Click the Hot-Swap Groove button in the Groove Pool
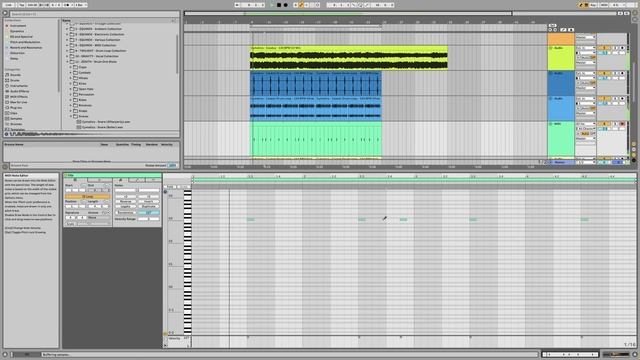This screenshot has height=360, width=640. point(5,167)
